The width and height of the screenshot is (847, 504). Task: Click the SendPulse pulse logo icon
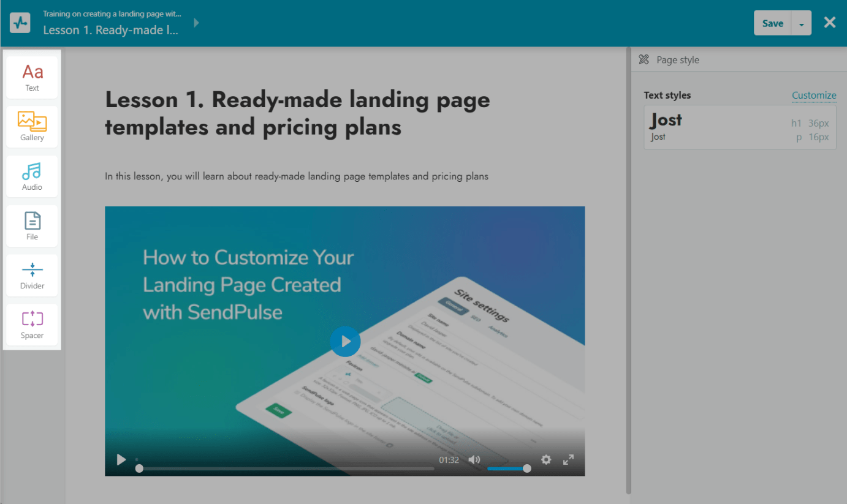tap(20, 23)
